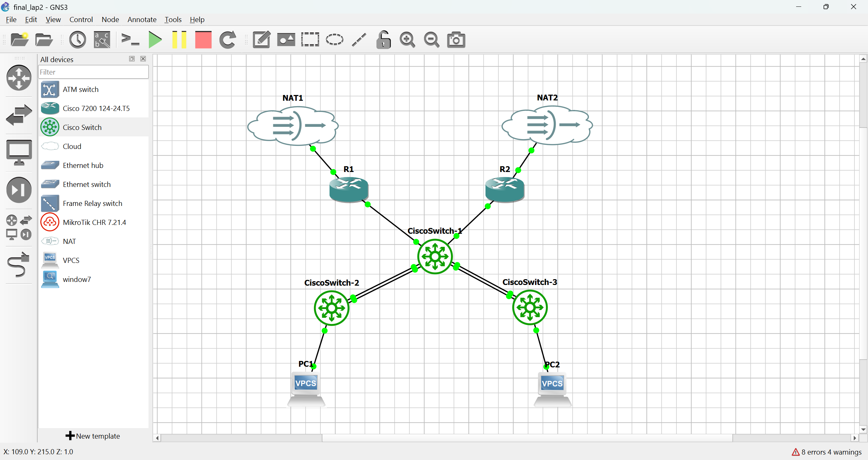The height and width of the screenshot is (460, 868).
Task: Select Ethernet hub in device list
Action: coord(94,165)
